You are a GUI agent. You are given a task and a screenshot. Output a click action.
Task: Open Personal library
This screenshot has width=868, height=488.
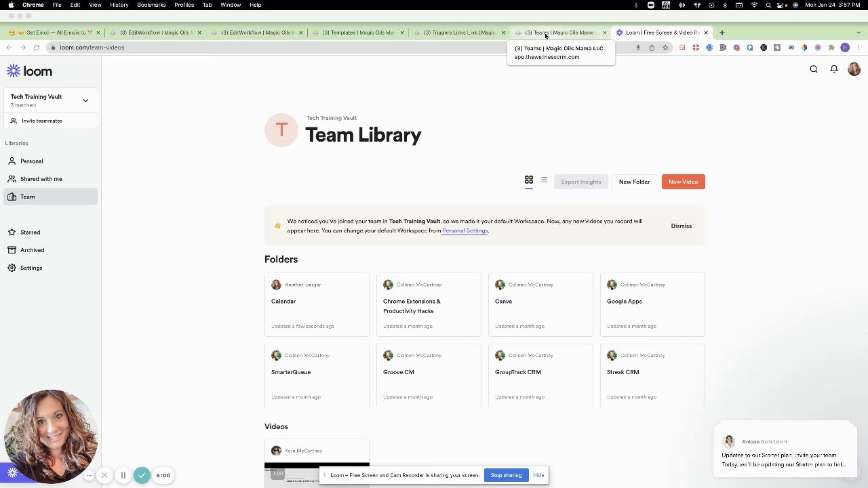point(50,161)
